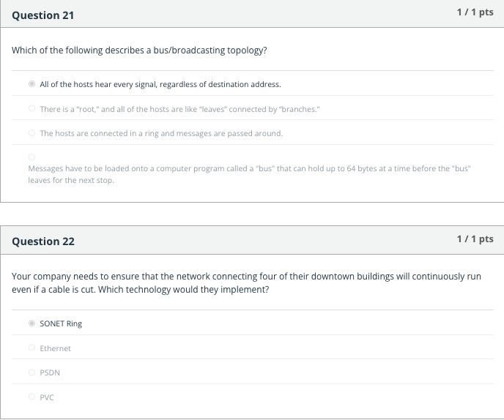This screenshot has height=420, width=504.
Task: Select the PVC radio button
Action: 31,397
